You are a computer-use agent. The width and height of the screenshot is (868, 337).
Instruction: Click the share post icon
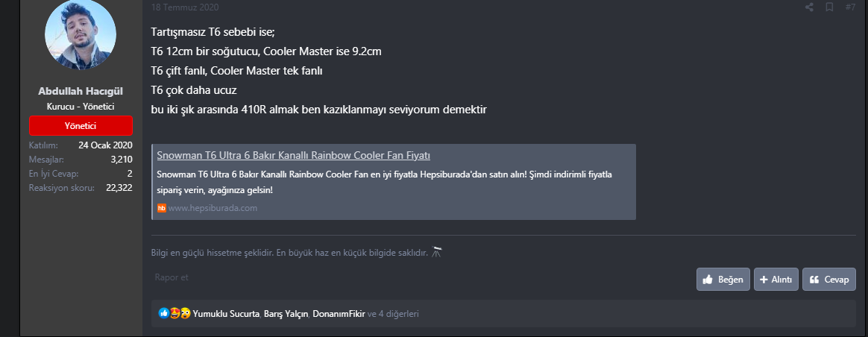tap(809, 7)
